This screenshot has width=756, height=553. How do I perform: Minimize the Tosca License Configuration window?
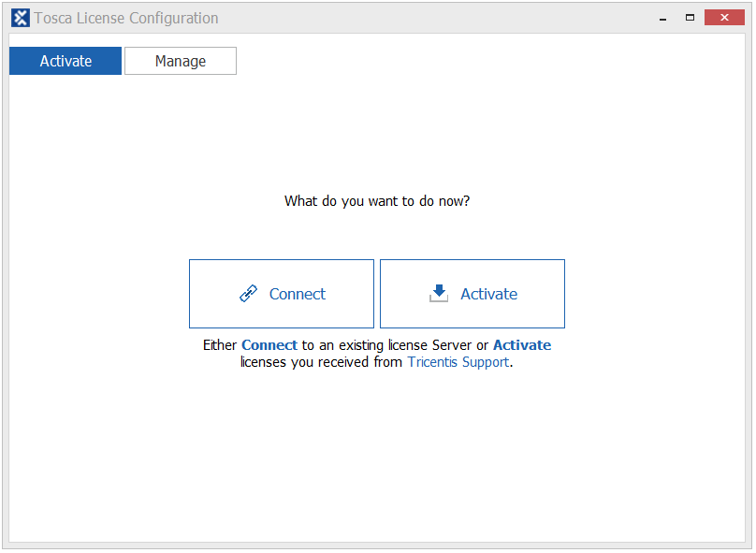point(663,18)
